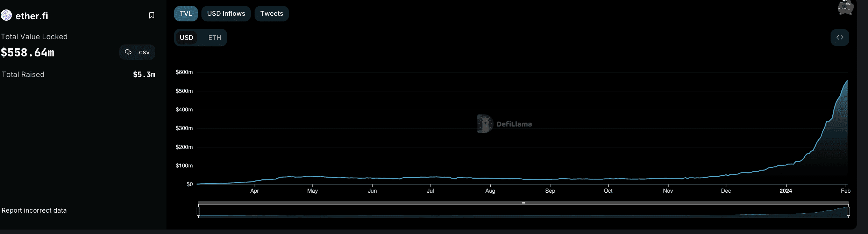The height and width of the screenshot is (234, 868).
Task: Click the Apr x-axis label
Action: pos(255,191)
